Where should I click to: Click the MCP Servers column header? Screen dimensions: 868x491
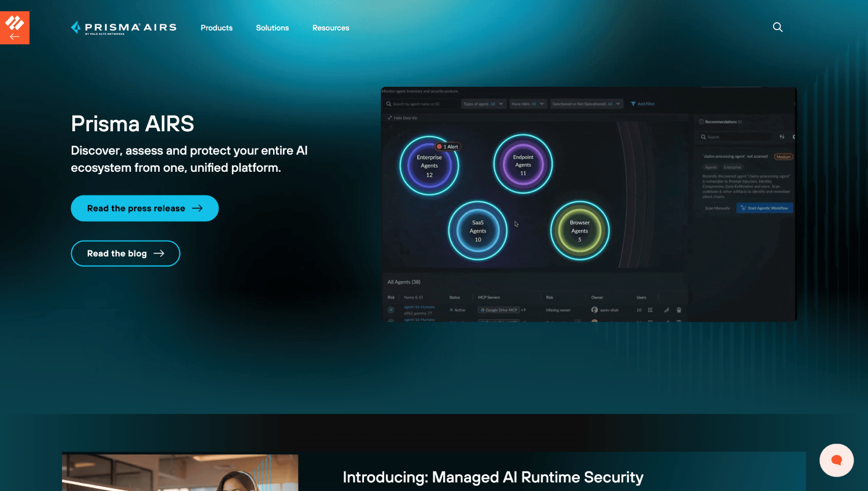489,297
